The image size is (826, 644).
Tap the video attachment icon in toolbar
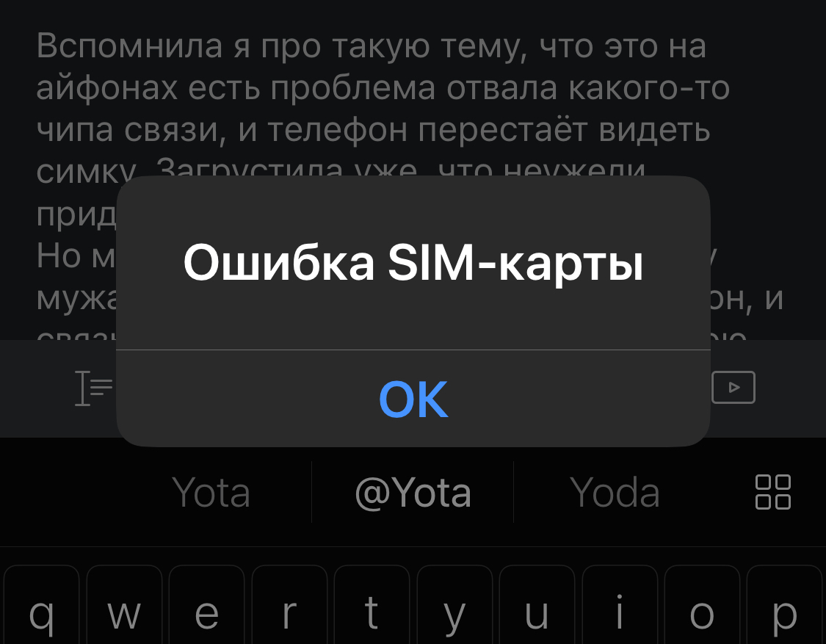point(733,387)
